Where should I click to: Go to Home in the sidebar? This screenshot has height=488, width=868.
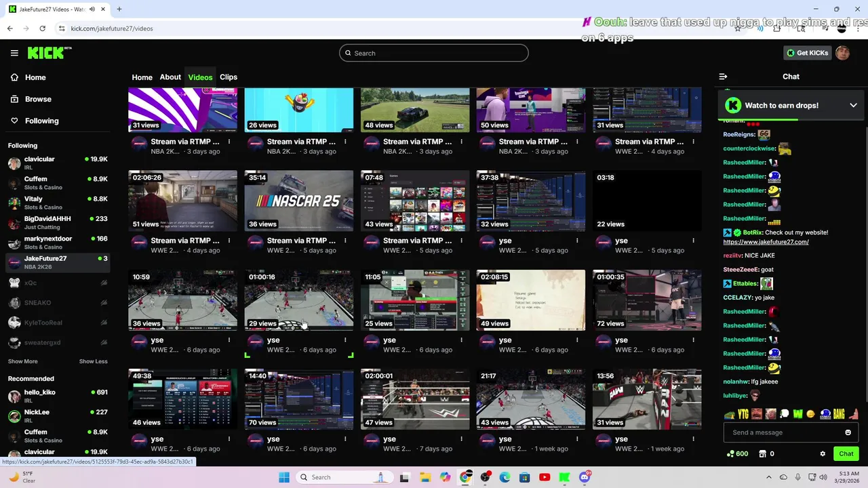click(35, 77)
